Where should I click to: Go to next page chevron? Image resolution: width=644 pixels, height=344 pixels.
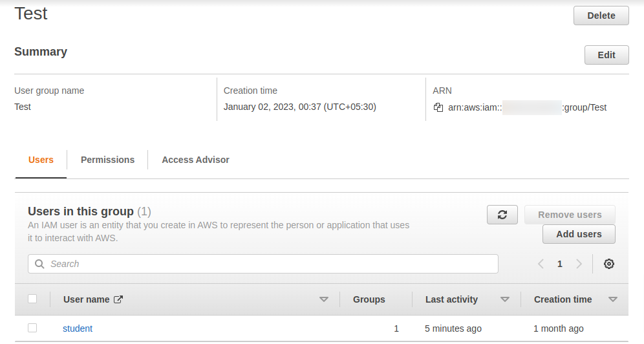[x=579, y=264]
